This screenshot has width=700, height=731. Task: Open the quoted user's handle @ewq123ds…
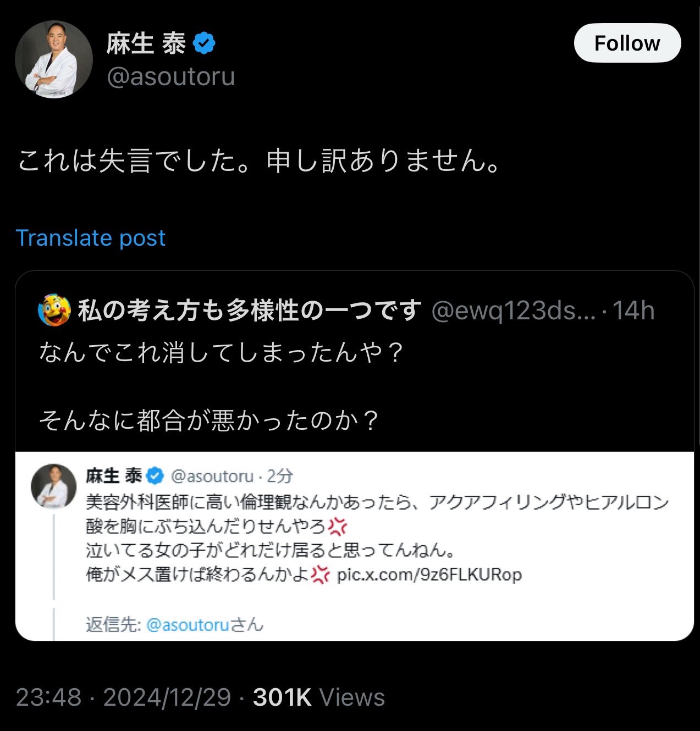pos(513,311)
